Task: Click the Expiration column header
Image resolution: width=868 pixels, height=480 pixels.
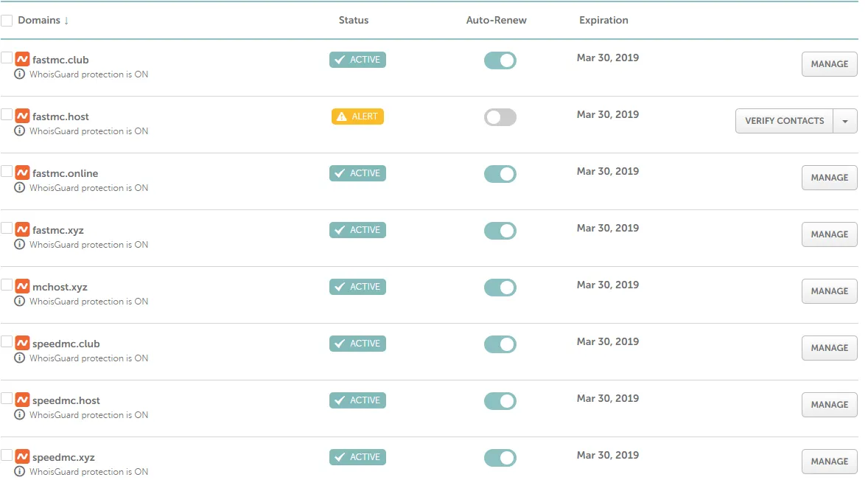Action: pos(604,21)
